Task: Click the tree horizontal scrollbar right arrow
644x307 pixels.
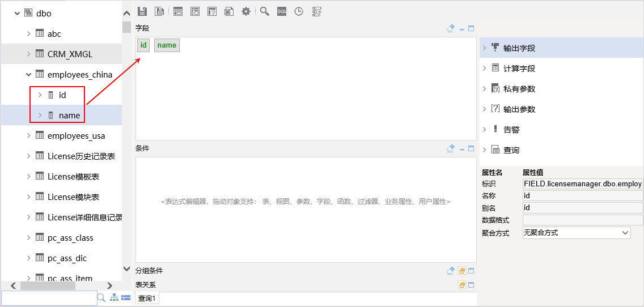Action: (x=109, y=285)
